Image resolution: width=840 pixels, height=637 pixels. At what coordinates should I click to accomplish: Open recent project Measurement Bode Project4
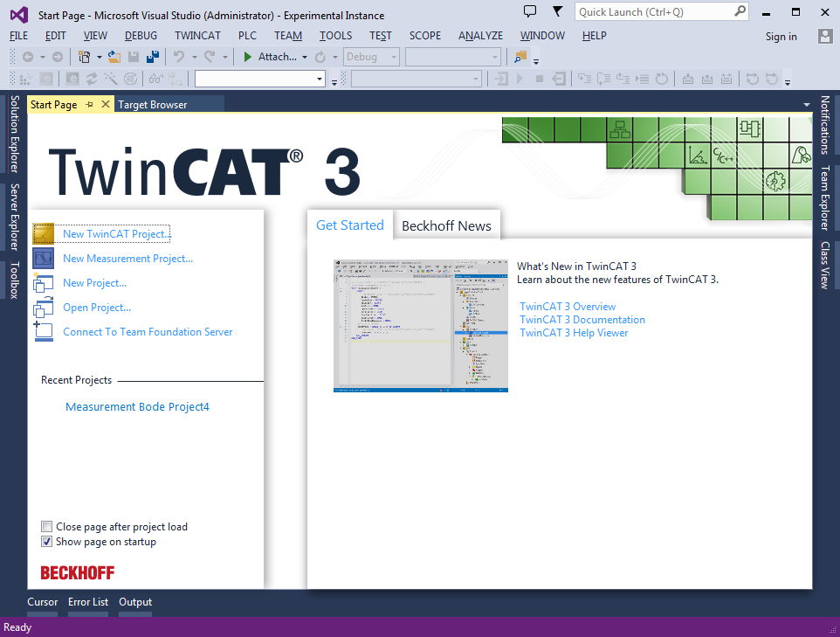pyautogui.click(x=137, y=407)
